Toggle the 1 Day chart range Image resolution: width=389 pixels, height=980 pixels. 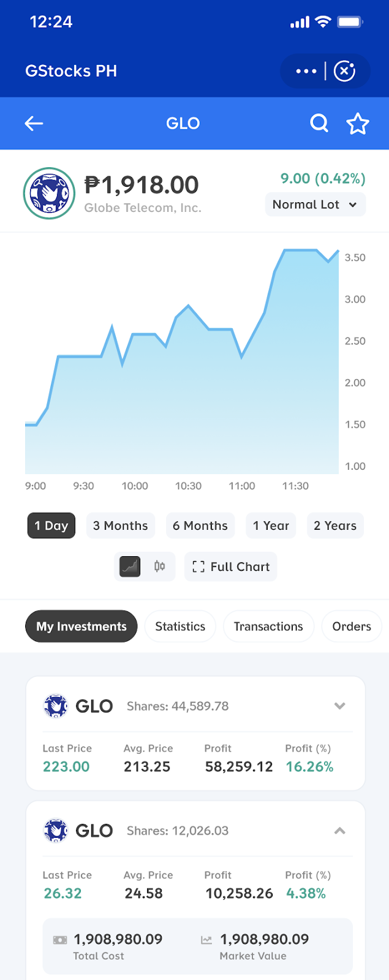click(51, 526)
